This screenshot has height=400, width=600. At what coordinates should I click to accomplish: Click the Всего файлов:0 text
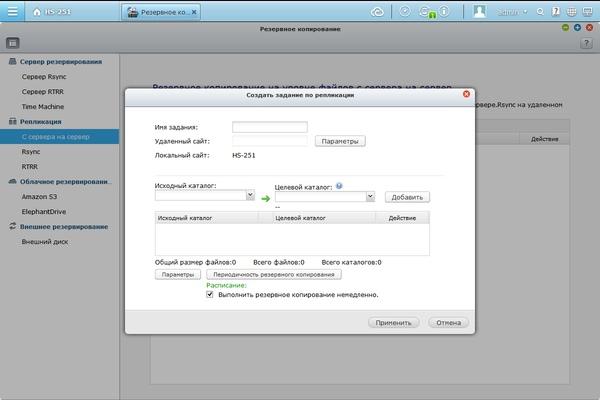pos(279,262)
